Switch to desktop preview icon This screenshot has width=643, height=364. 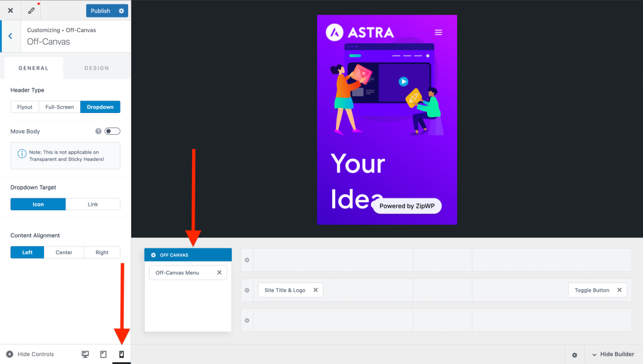click(85, 354)
